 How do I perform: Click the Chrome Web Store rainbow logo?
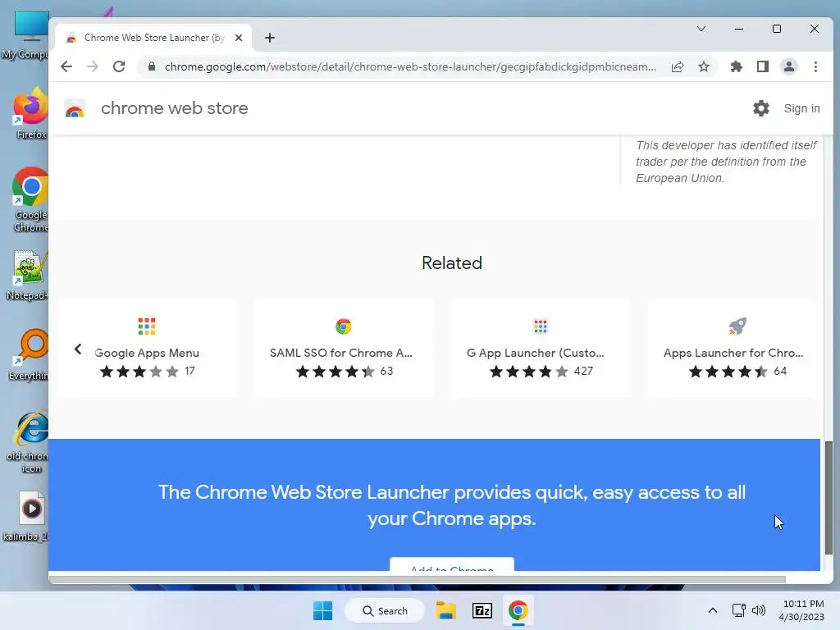coord(75,109)
